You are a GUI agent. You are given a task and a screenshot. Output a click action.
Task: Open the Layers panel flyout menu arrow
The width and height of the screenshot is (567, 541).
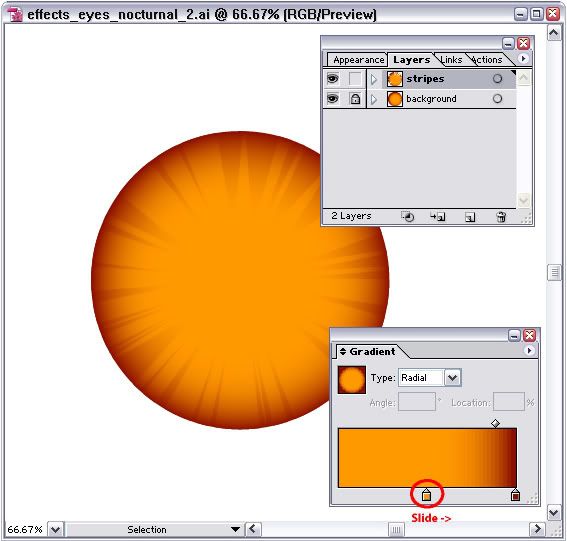[523, 59]
